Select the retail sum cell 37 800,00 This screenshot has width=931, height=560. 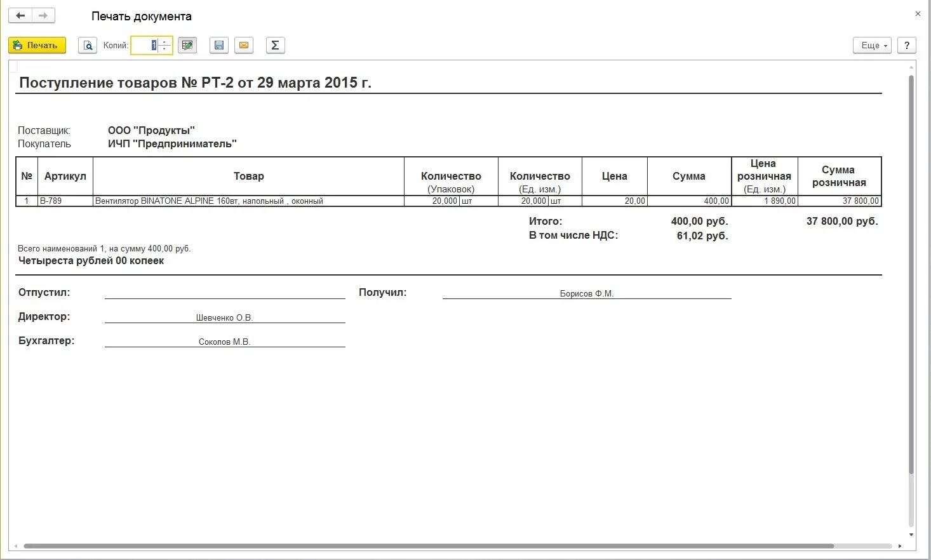click(x=839, y=201)
